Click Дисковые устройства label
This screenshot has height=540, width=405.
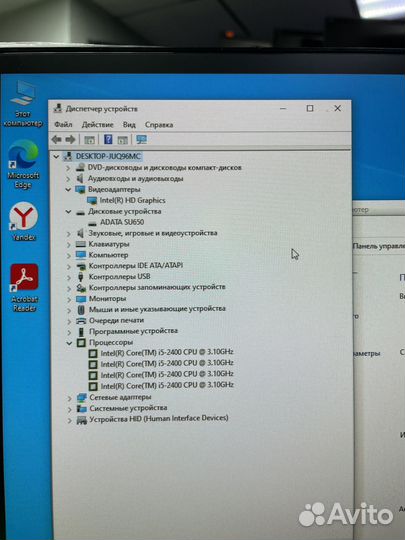click(125, 211)
